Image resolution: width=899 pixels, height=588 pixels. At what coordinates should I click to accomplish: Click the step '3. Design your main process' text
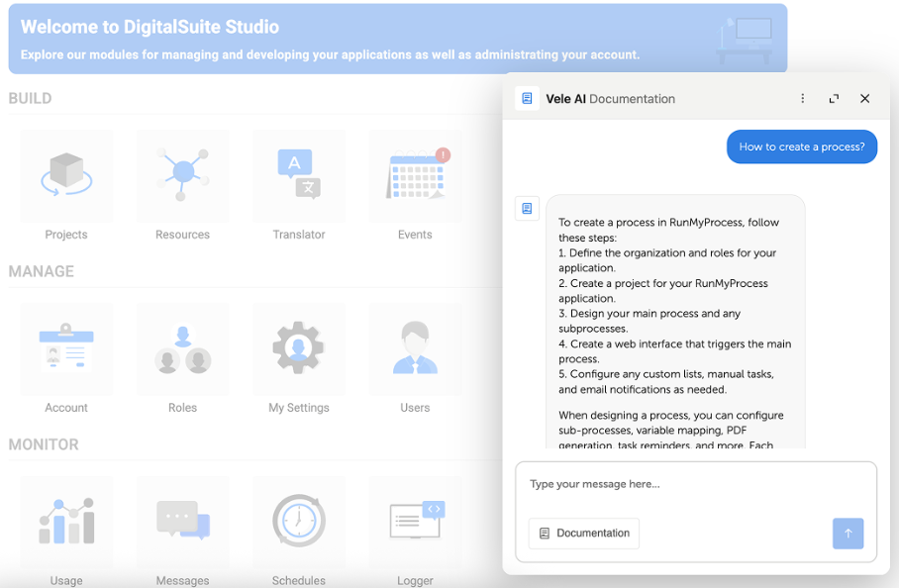click(x=649, y=321)
